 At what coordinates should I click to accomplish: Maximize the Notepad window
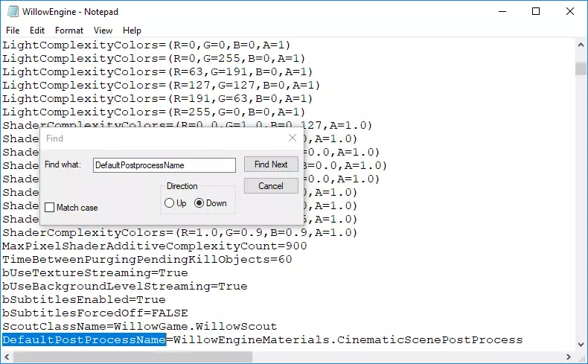[x=536, y=12]
